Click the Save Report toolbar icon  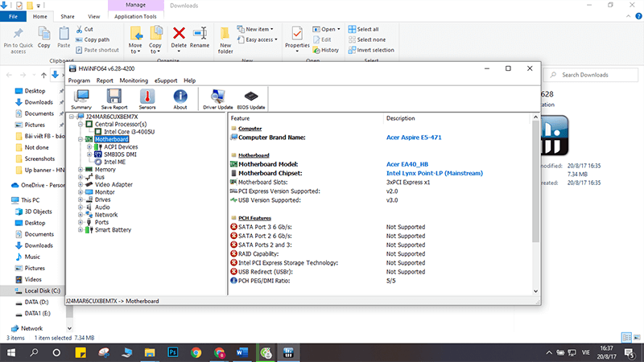point(114,99)
